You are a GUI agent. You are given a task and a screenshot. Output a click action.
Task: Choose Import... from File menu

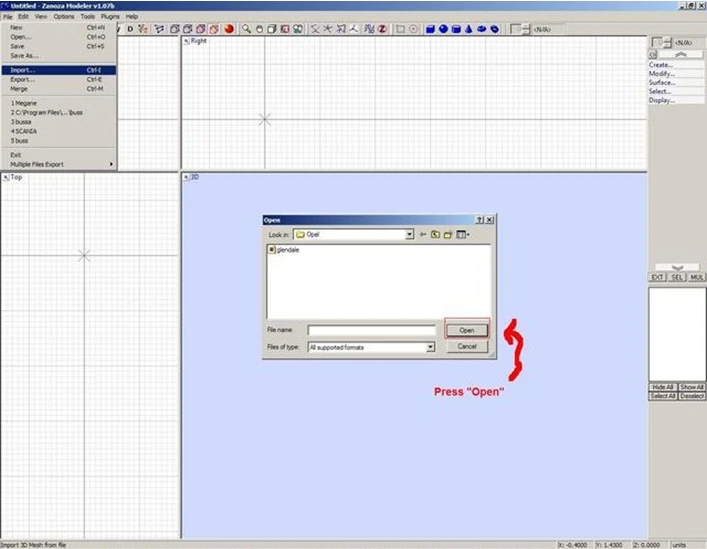click(x=59, y=70)
